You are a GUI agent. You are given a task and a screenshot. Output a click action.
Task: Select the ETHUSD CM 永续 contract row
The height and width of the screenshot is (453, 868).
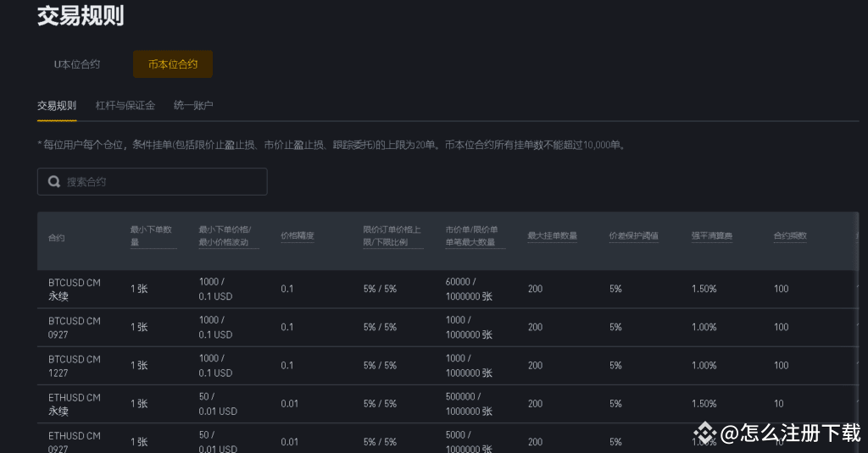[x=75, y=404]
